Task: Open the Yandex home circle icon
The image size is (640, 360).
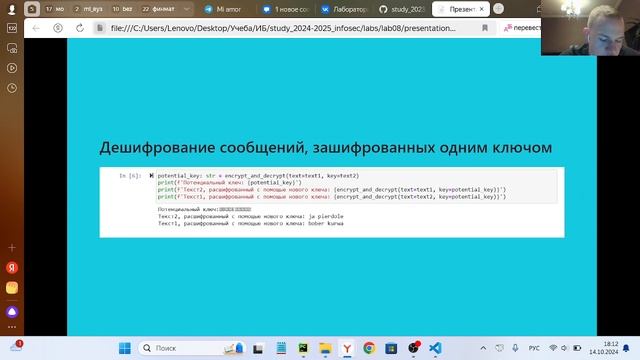Action: 58,28
